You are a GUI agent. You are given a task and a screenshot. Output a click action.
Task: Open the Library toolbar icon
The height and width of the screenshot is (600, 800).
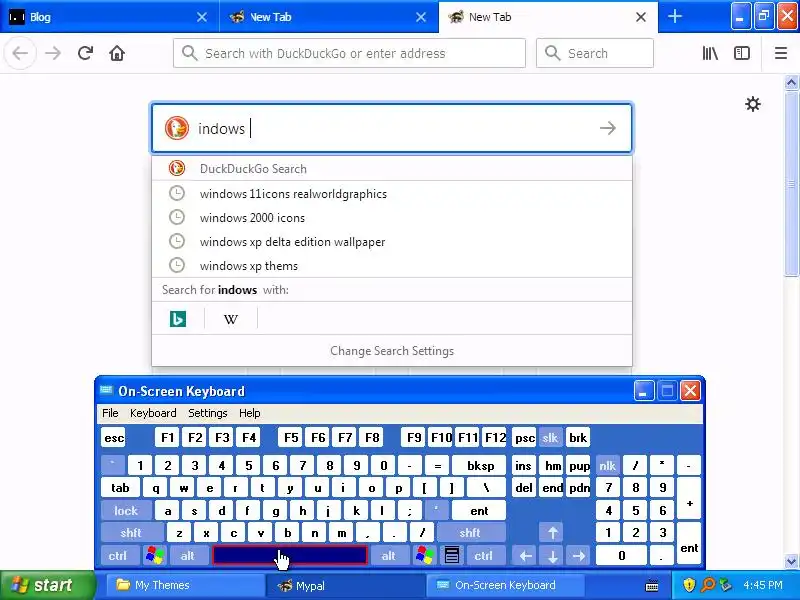[x=710, y=53]
